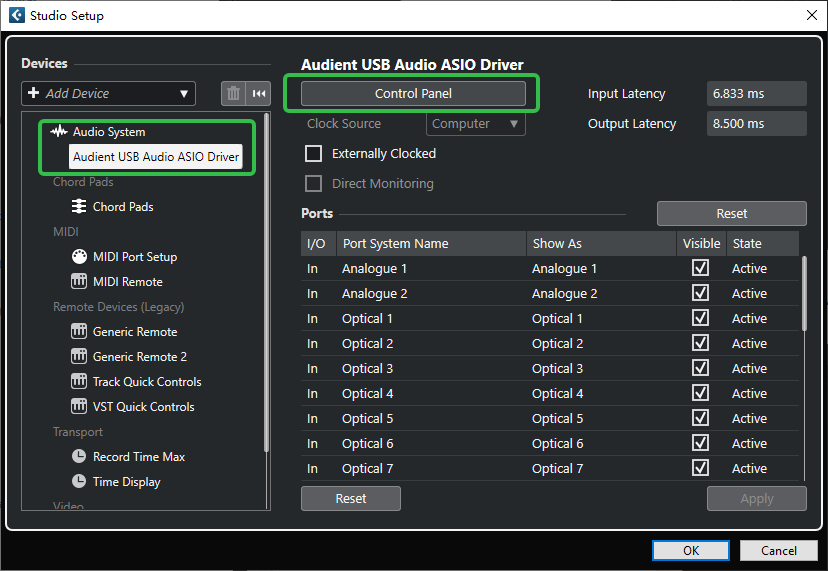Close the Studio Setup window
Image resolution: width=828 pixels, height=571 pixels.
(812, 15)
